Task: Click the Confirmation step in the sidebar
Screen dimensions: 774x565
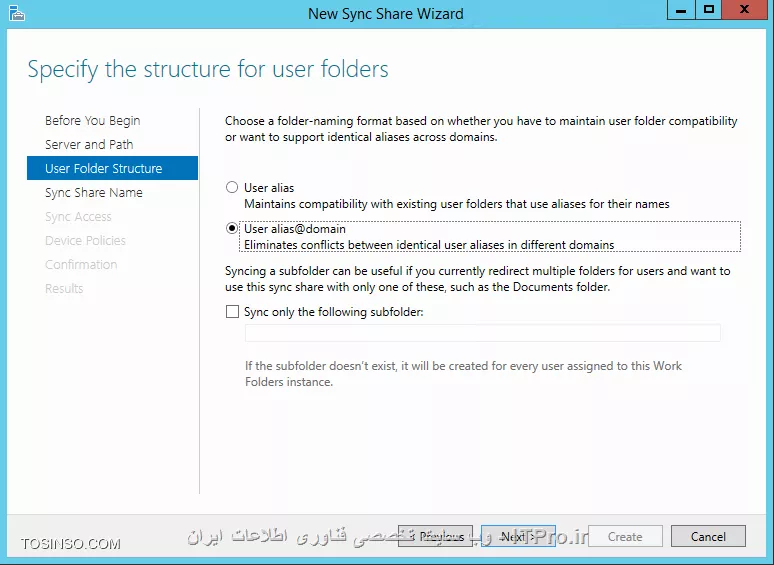Action: [81, 264]
